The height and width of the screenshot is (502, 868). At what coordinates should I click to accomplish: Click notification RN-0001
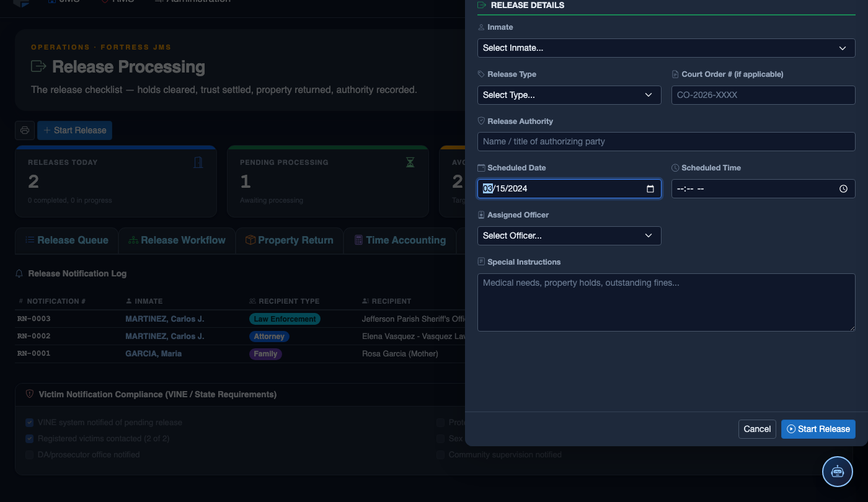[x=34, y=353]
